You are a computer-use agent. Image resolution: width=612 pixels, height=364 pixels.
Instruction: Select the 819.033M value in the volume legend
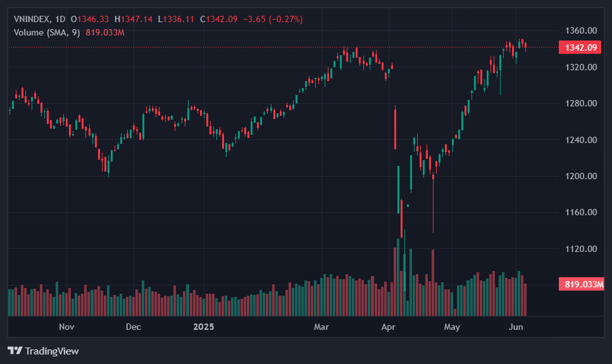(x=105, y=32)
